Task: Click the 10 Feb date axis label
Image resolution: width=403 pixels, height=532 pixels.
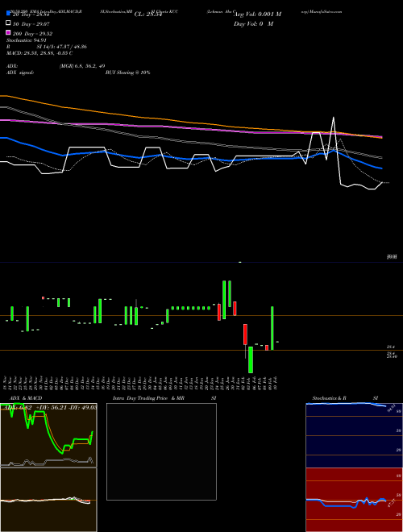Action: click(276, 383)
